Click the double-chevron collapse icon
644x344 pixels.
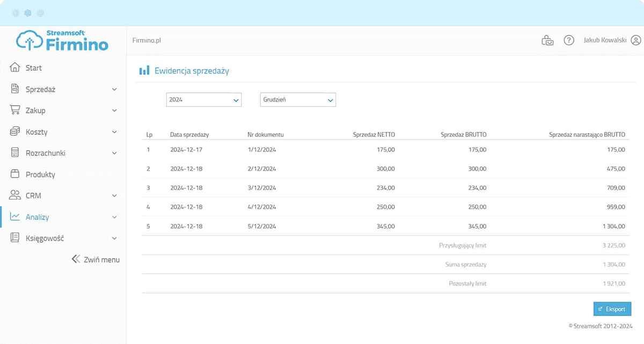(x=76, y=259)
